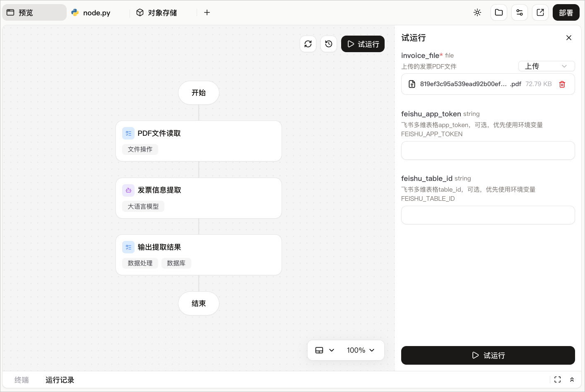
Task: Click the wide 试运行 button in panel
Action: point(488,355)
